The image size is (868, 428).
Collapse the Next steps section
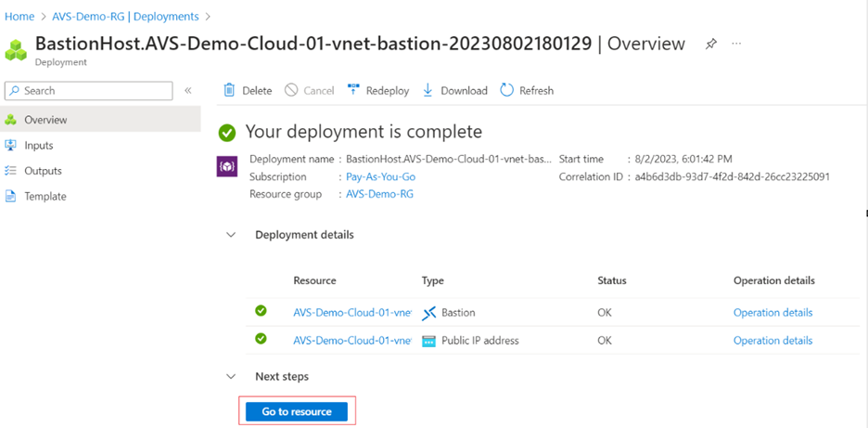(x=231, y=377)
